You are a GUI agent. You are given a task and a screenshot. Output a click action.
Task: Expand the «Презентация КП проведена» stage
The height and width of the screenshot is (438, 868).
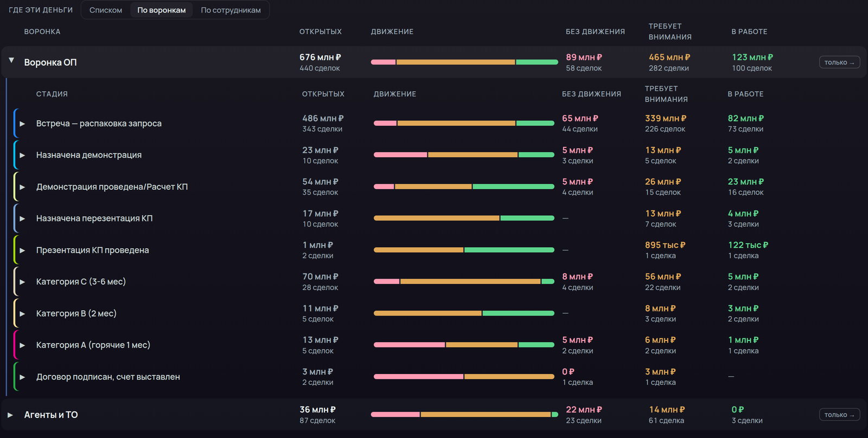pos(22,250)
